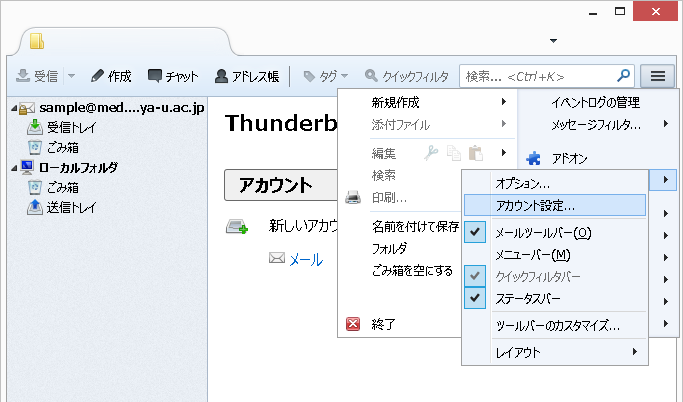
Task: Toggle the ステータスバー checkmark
Action: point(475,298)
